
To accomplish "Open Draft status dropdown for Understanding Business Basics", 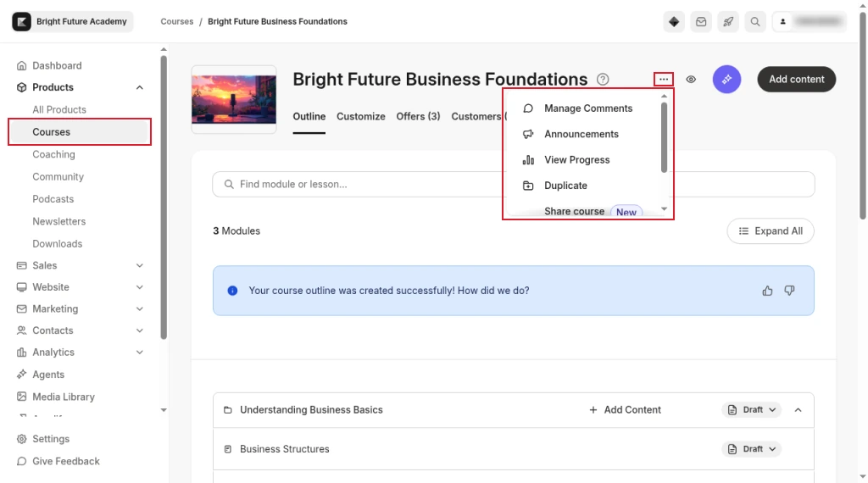I will [x=751, y=410].
